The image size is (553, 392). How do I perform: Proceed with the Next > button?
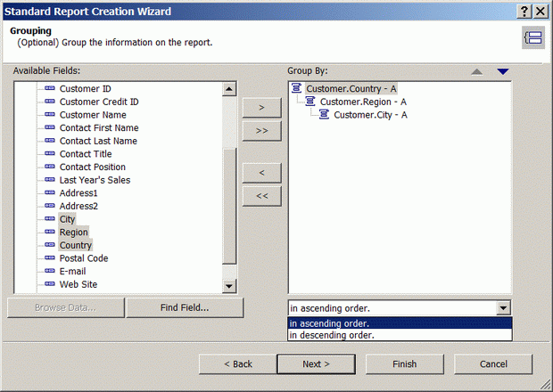point(316,363)
